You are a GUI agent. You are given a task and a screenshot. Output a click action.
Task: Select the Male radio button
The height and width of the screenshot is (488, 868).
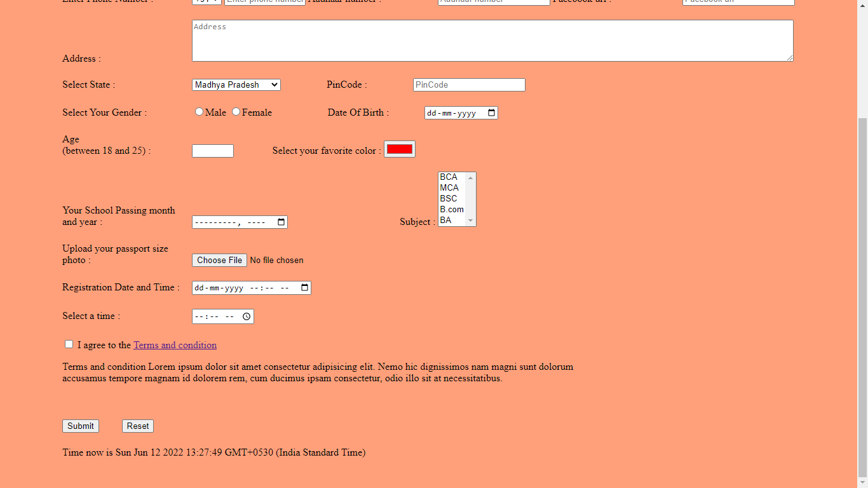(x=199, y=111)
